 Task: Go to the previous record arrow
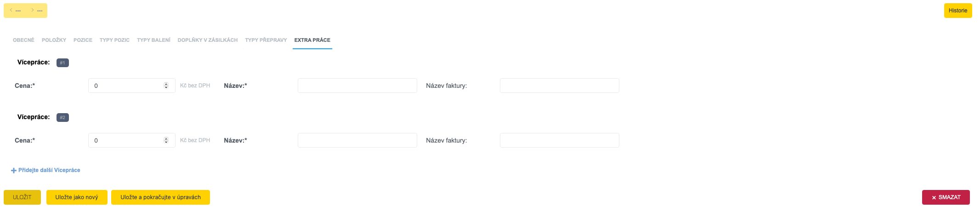pos(11,10)
